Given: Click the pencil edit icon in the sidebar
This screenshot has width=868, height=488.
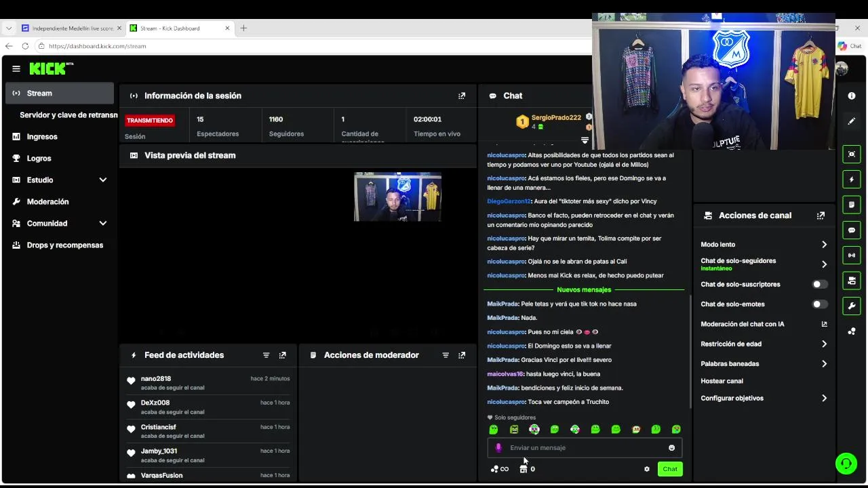Looking at the screenshot, I should click(852, 121).
